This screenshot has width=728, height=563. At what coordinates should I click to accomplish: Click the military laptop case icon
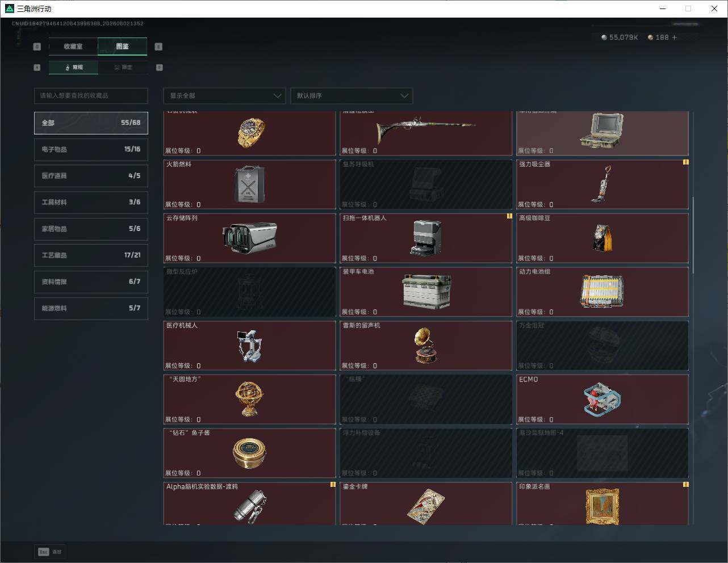click(x=603, y=131)
